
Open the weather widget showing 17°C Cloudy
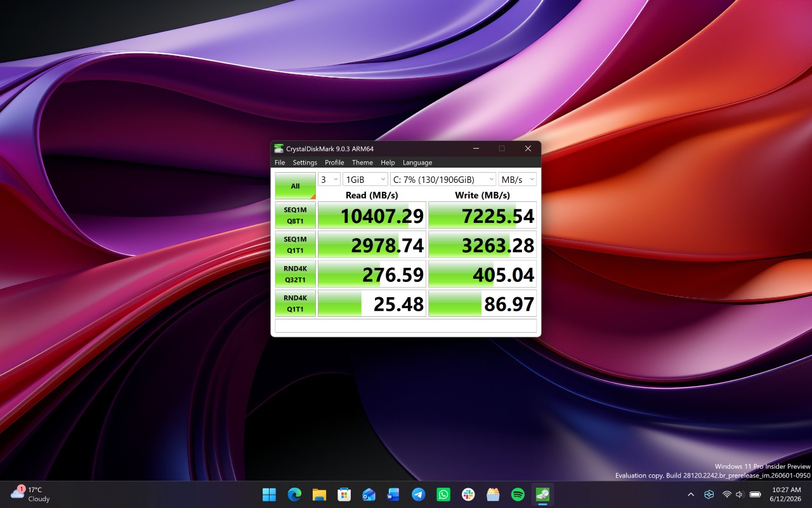click(x=30, y=494)
